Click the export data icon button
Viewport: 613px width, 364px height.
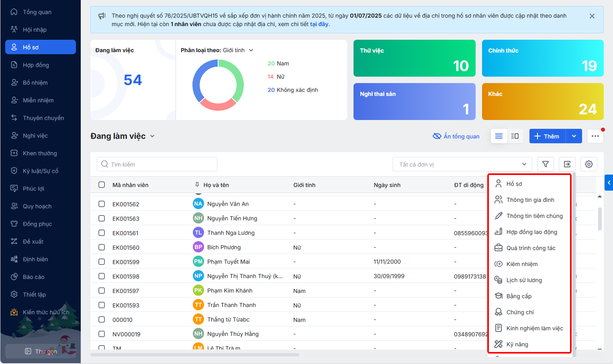pos(567,164)
